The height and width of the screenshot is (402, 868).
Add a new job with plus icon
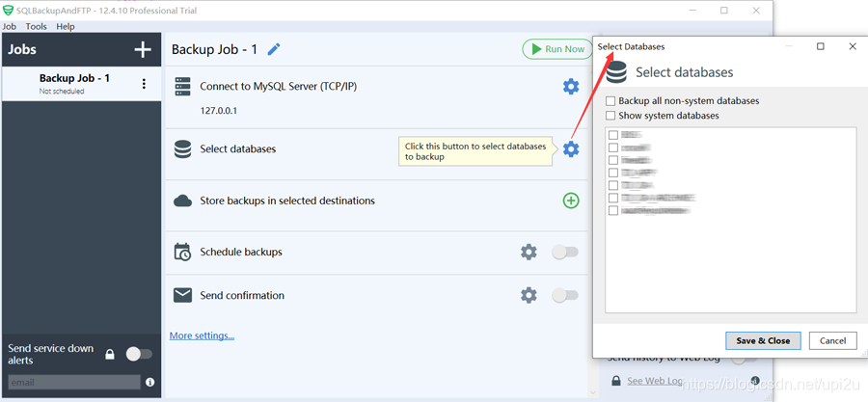point(143,49)
